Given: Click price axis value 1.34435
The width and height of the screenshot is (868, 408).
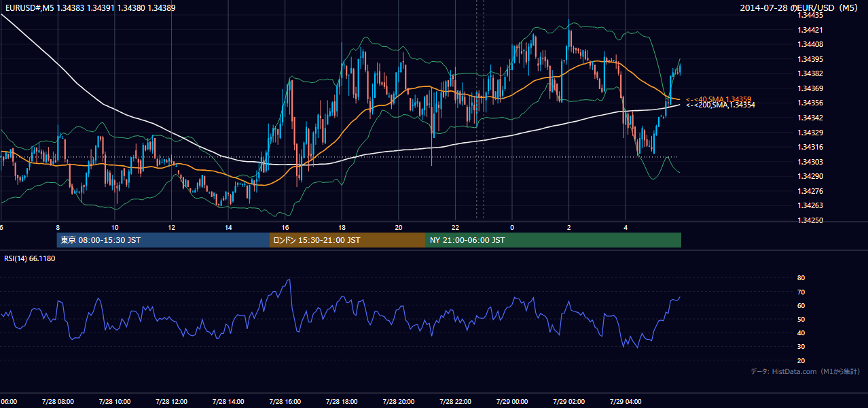Looking at the screenshot, I should coord(811,15).
